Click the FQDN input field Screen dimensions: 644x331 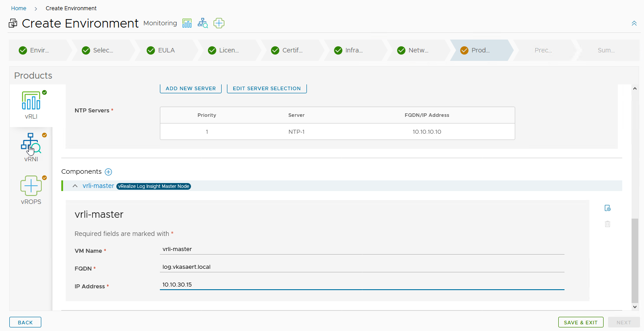tap(362, 267)
